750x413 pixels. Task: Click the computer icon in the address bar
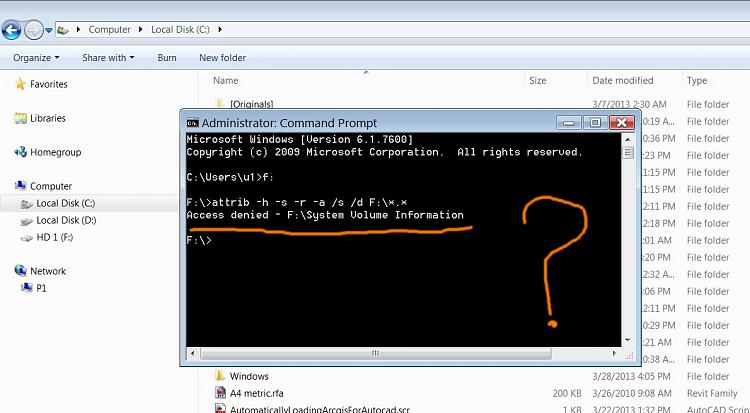62,30
